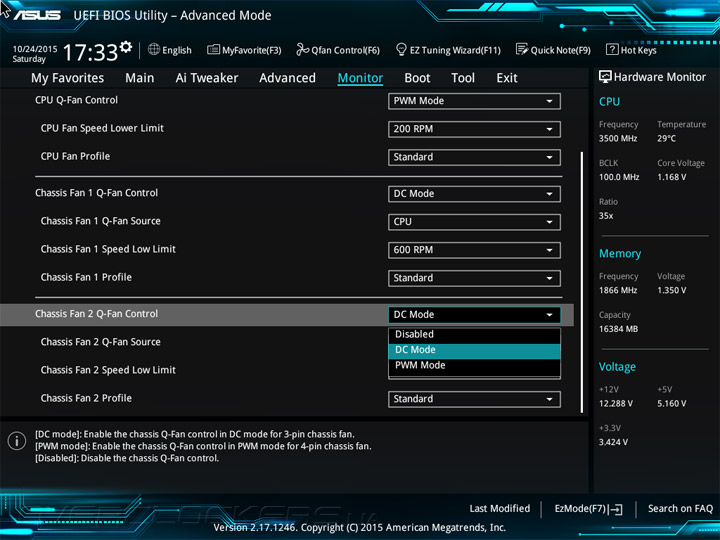Expand the Chassis Fan 1 Q-Fan Control dropdown
Viewport: 720px width, 540px height.
(474, 194)
